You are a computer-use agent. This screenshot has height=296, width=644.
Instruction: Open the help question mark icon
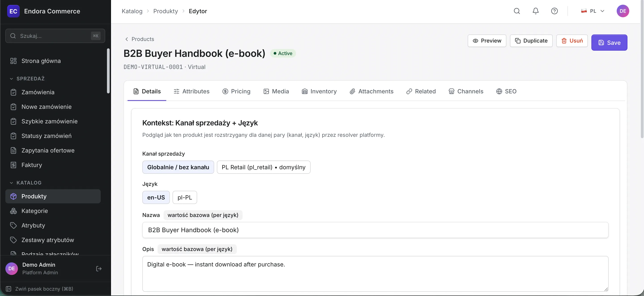click(554, 11)
